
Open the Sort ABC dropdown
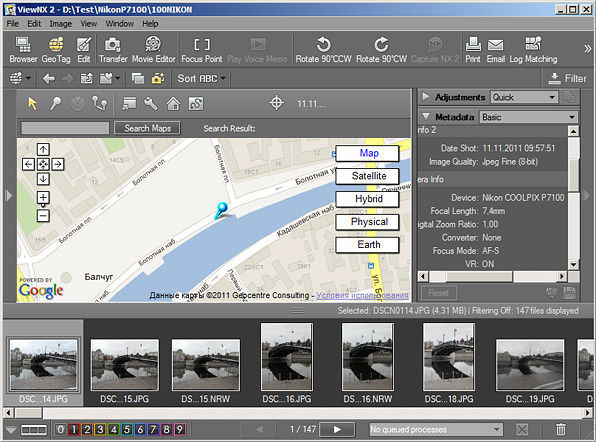(201, 79)
